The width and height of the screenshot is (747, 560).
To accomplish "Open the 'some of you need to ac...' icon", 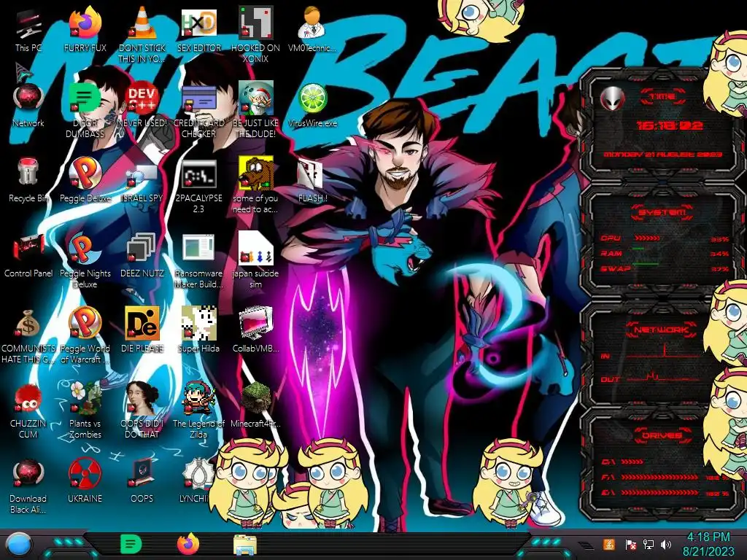I will [256, 186].
